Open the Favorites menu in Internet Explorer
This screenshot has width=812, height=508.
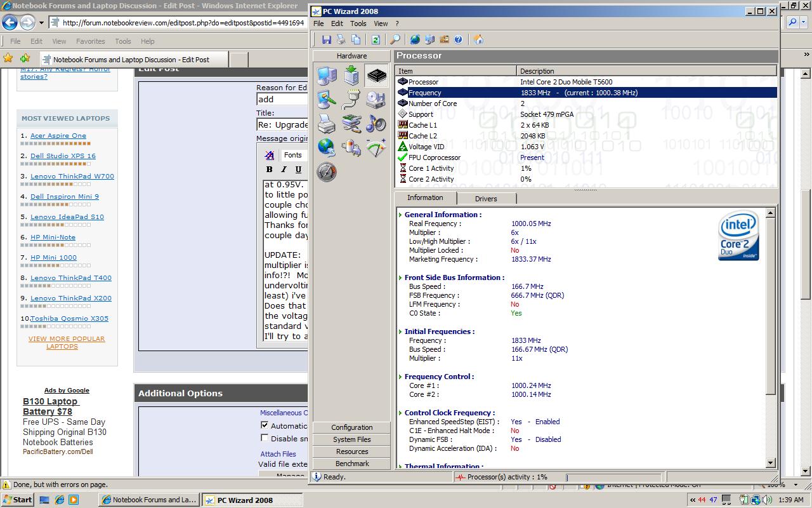click(x=91, y=41)
